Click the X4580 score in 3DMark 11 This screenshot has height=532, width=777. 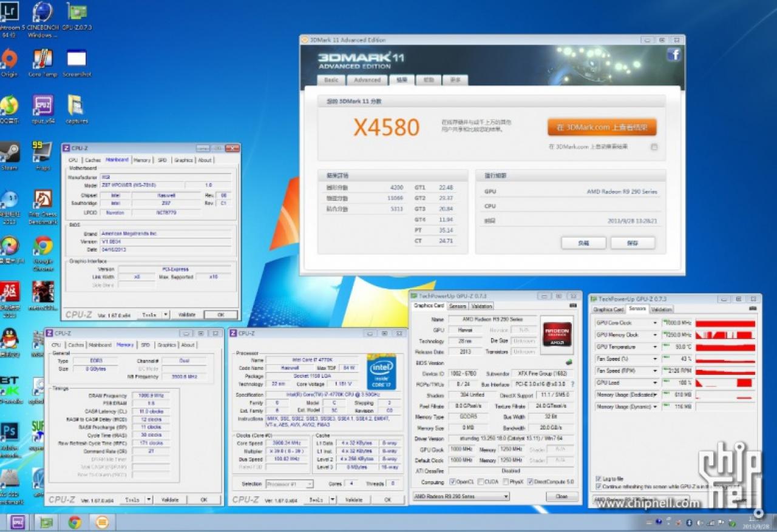(387, 127)
